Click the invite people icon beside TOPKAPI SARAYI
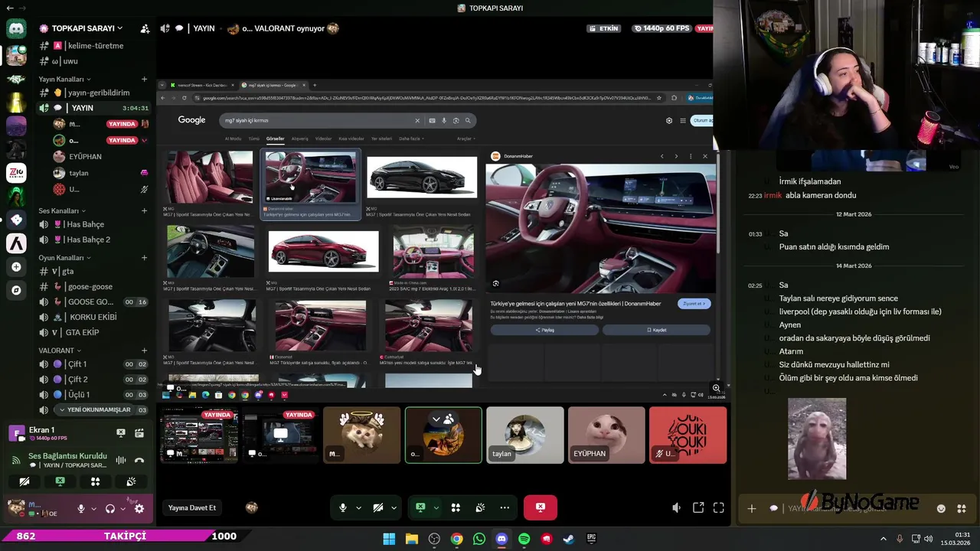Image resolution: width=980 pixels, height=551 pixels. [145, 28]
